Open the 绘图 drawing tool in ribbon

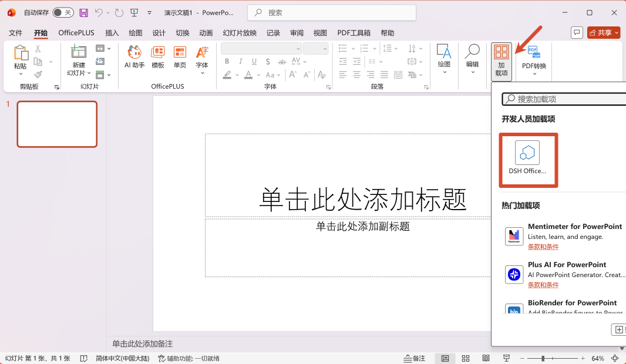(444, 59)
